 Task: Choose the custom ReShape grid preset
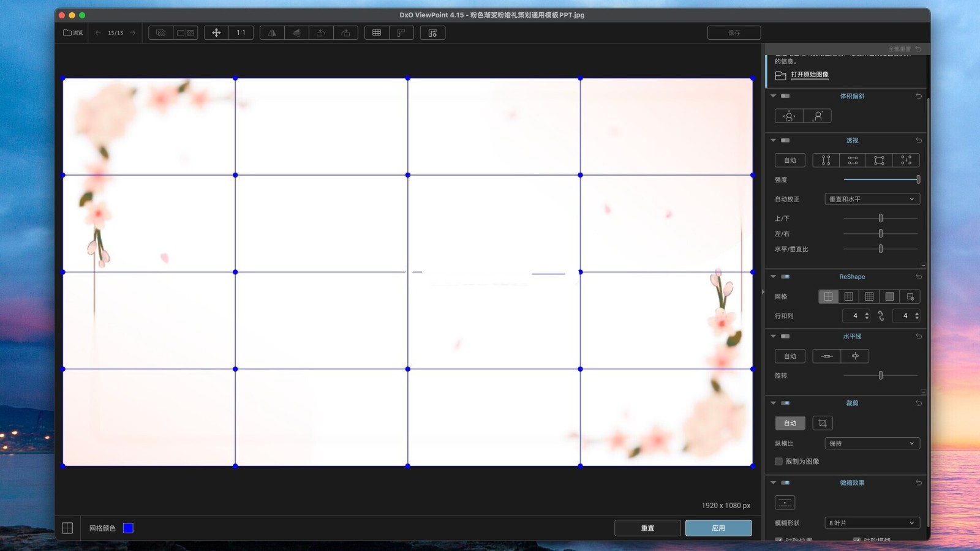click(x=910, y=296)
